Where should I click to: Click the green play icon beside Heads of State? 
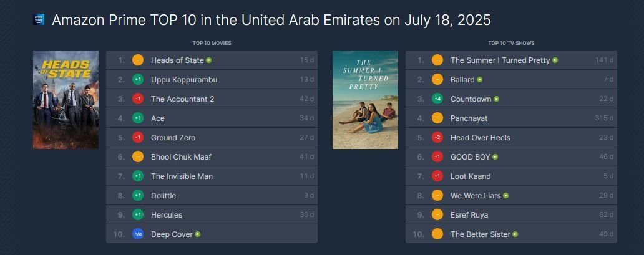coord(209,60)
